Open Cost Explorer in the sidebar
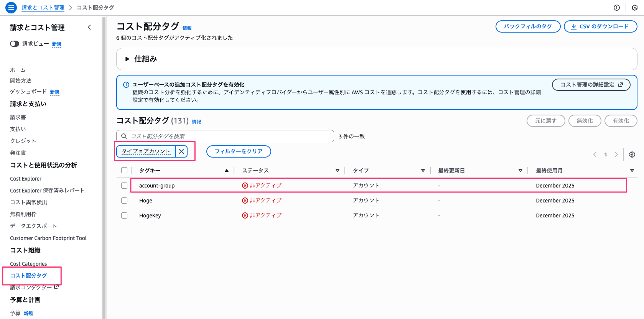 (26, 179)
